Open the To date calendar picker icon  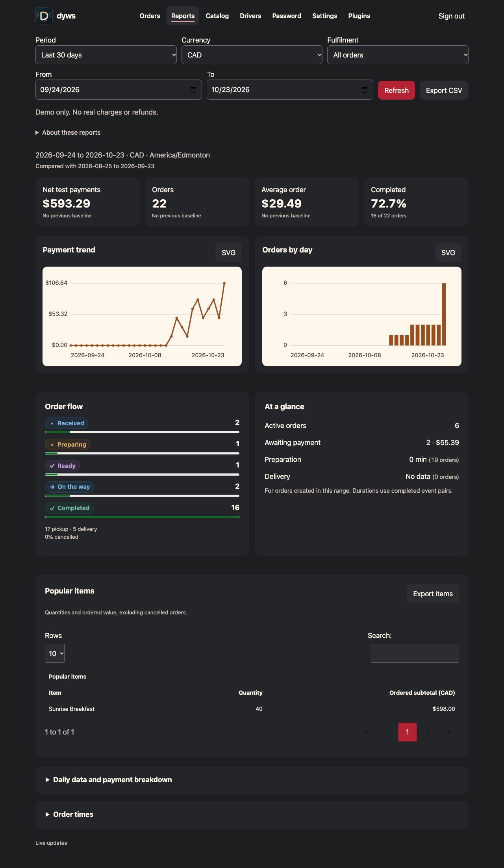365,90
